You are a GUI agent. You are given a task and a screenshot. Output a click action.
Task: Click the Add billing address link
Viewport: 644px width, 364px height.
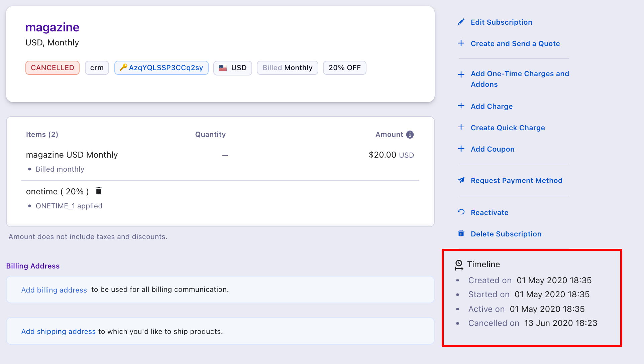[x=54, y=290]
